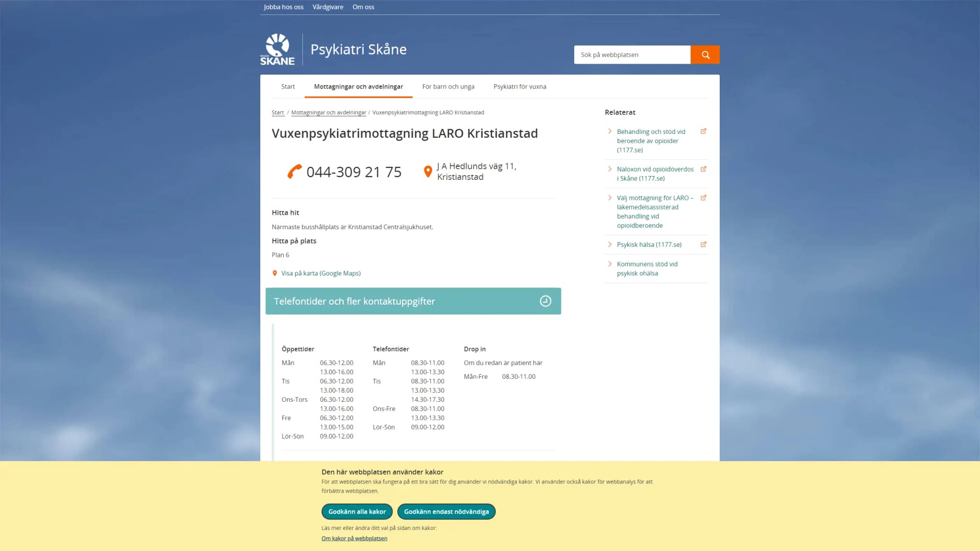This screenshot has height=551, width=980.
Task: Select För barn och unga in navigation
Action: click(448, 87)
